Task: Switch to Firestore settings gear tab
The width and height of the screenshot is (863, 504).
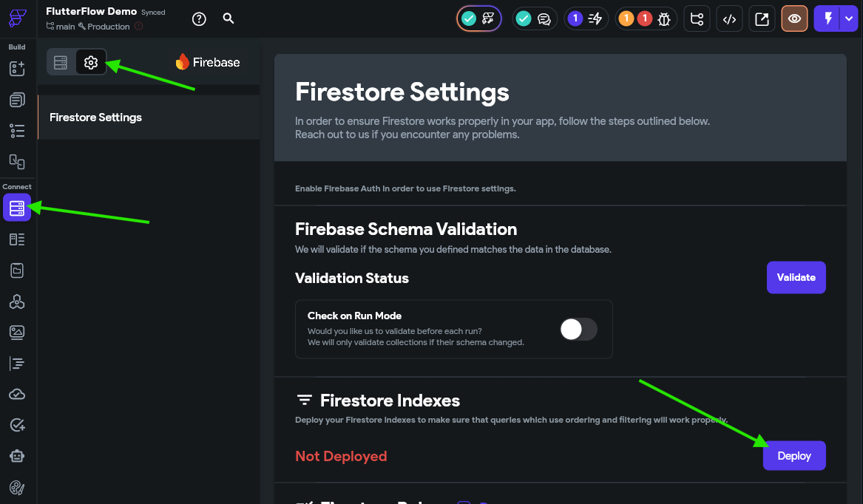Action: (91, 63)
